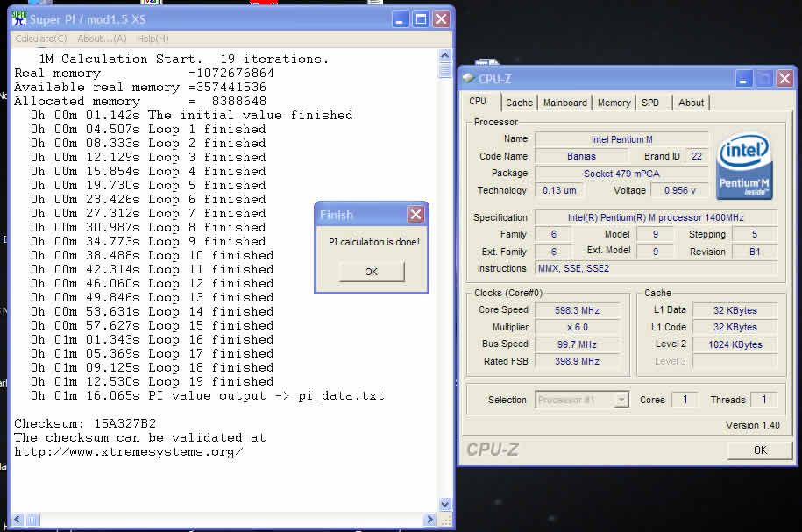
Task: Click the Loop 1 finished line
Action: 148,129
